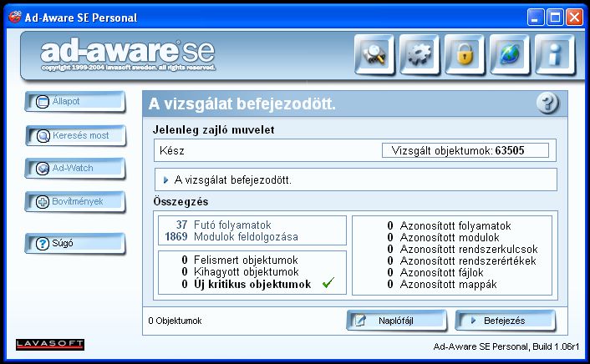Screen dimensions: 590x364
Task: Click the Ad-Aware title bar app icon
Action: pyautogui.click(x=15, y=17)
